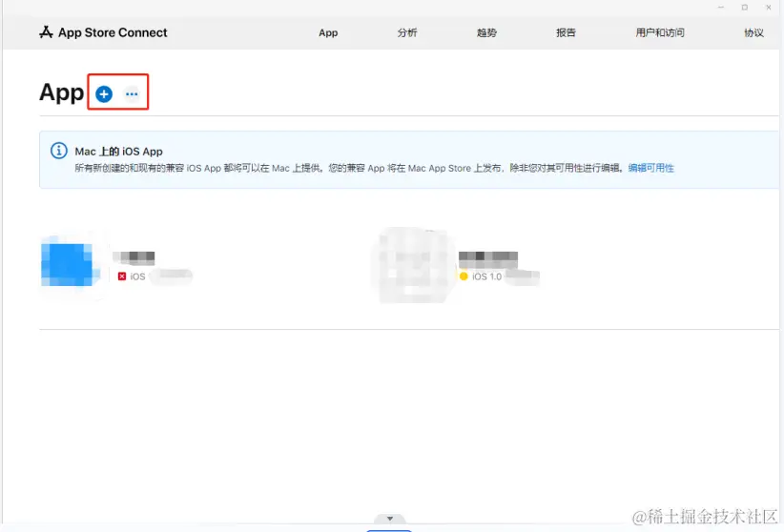Open the 分析 tab

pos(407,33)
